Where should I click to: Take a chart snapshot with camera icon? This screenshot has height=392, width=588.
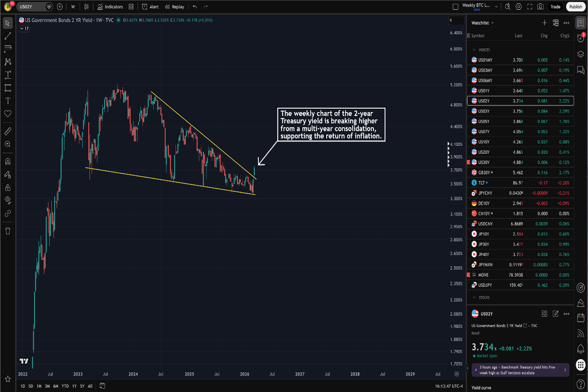pyautogui.click(x=541, y=7)
